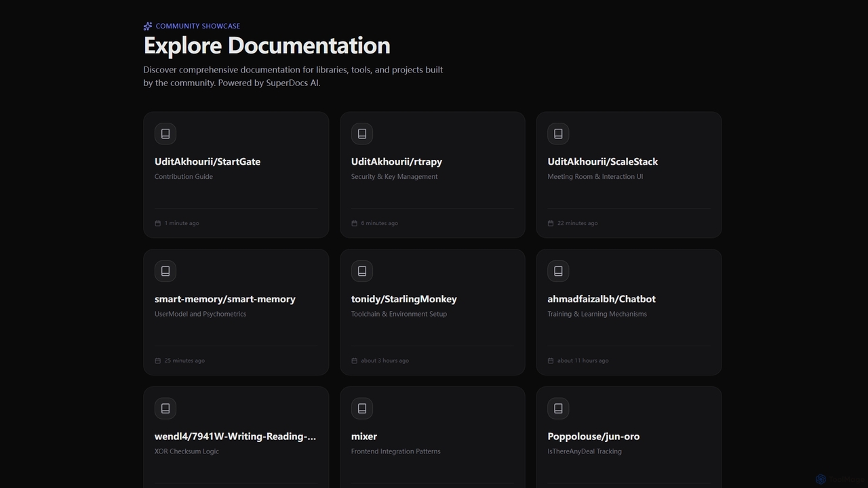Click calendar icon next to 6 minutes ago
Screen dimensions: 868x488
(x=355, y=223)
